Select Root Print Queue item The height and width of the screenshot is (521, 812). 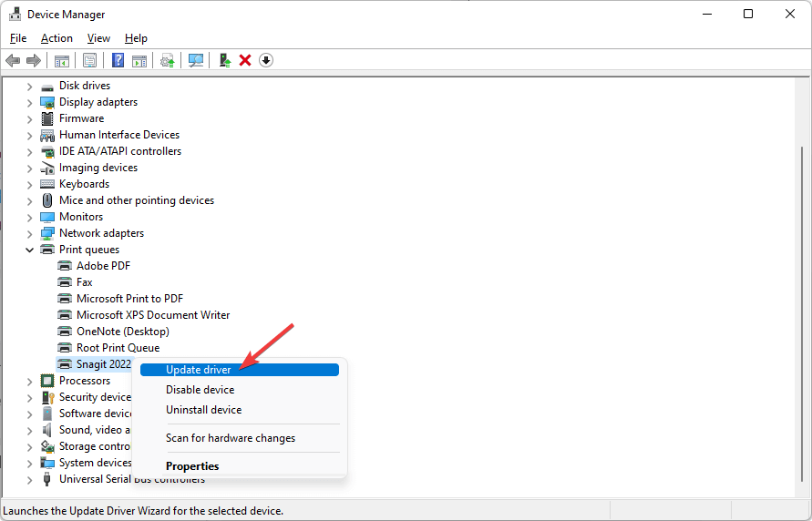click(118, 348)
